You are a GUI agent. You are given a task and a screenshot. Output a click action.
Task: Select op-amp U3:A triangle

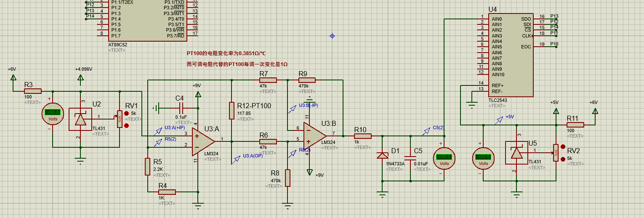pos(203,141)
